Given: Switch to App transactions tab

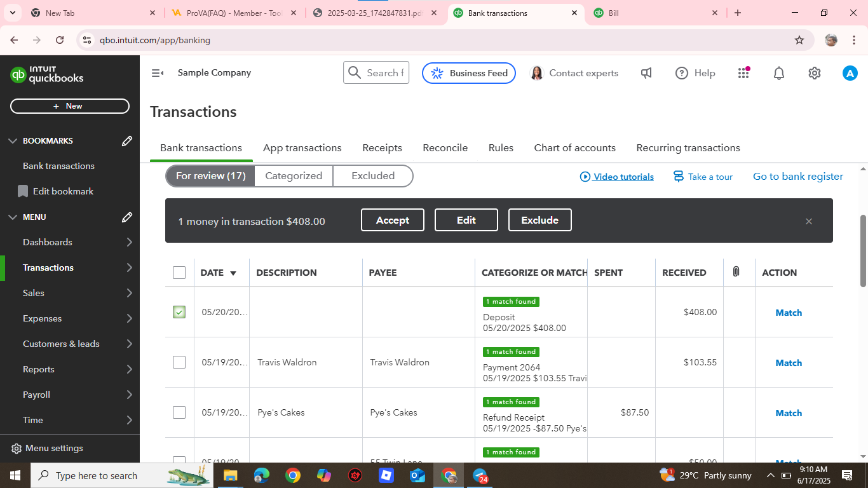Looking at the screenshot, I should pyautogui.click(x=302, y=147).
